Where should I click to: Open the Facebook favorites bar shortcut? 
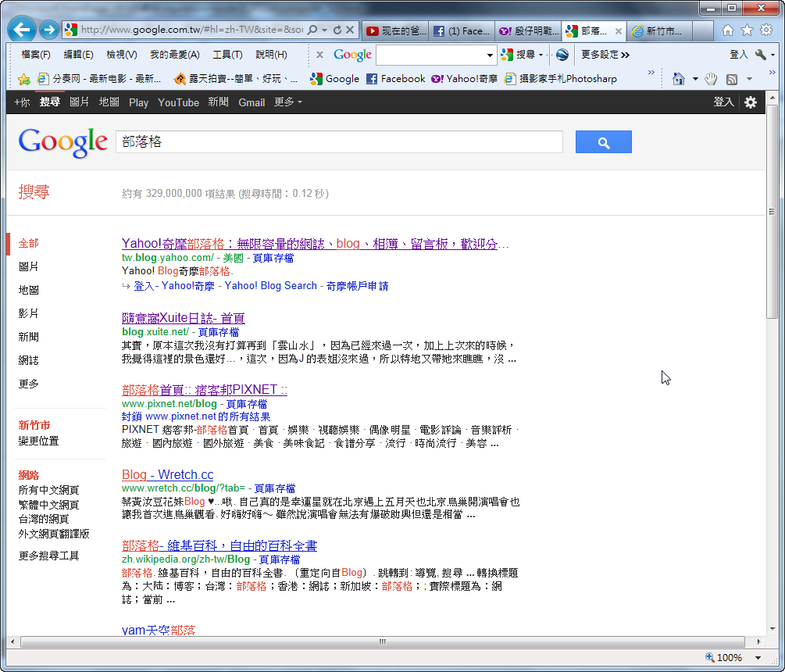[x=395, y=79]
